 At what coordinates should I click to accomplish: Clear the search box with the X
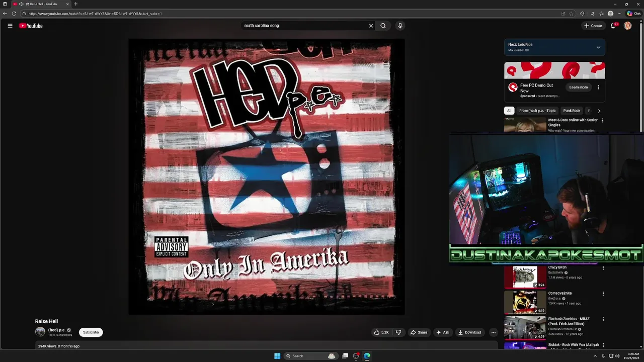click(x=371, y=26)
